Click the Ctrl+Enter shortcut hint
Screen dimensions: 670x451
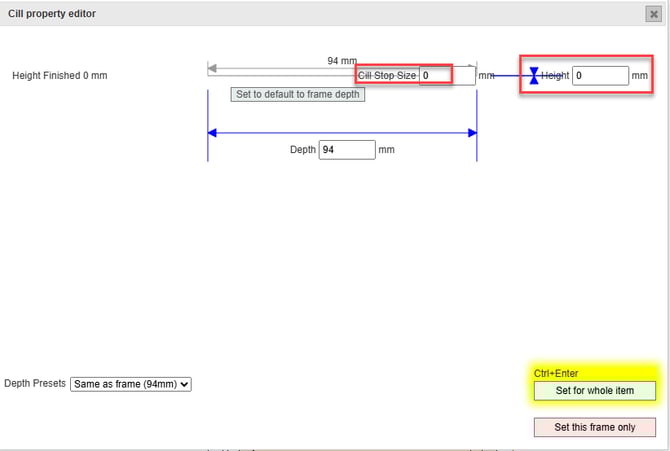click(x=559, y=373)
